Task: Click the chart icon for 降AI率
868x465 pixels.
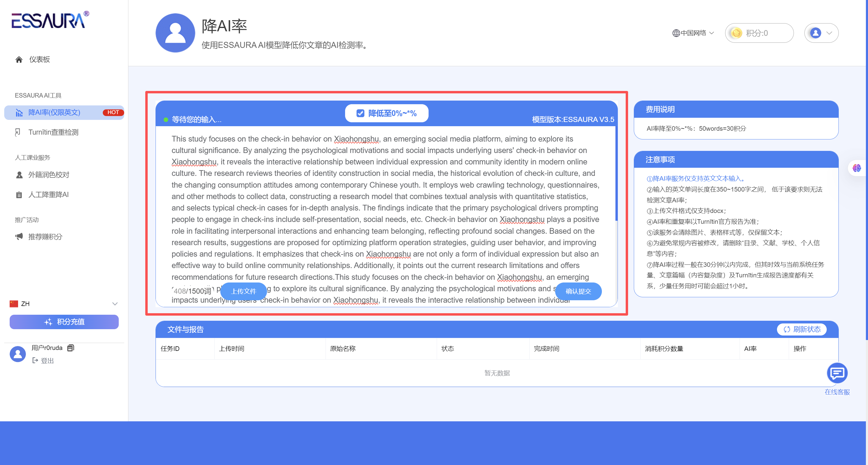Action: click(19, 112)
